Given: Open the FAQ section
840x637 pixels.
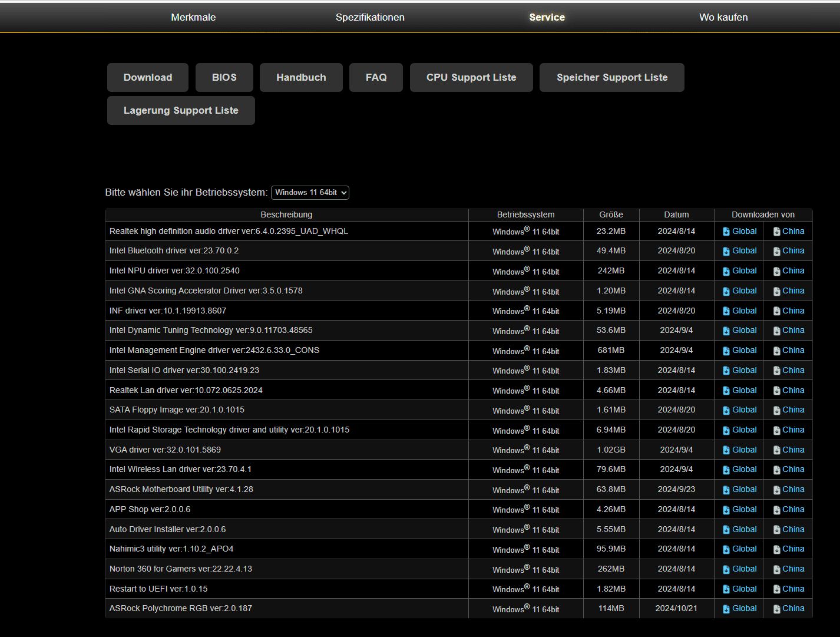Looking at the screenshot, I should tap(376, 77).
